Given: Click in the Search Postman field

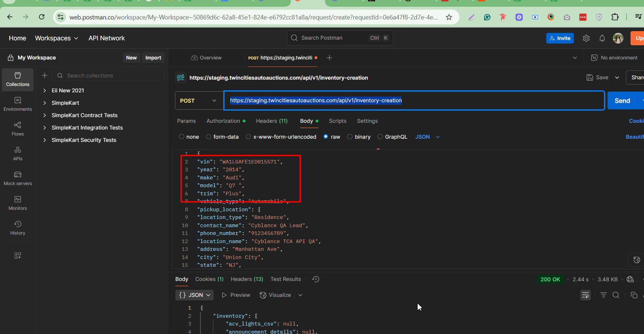Looking at the screenshot, I should click(340, 38).
